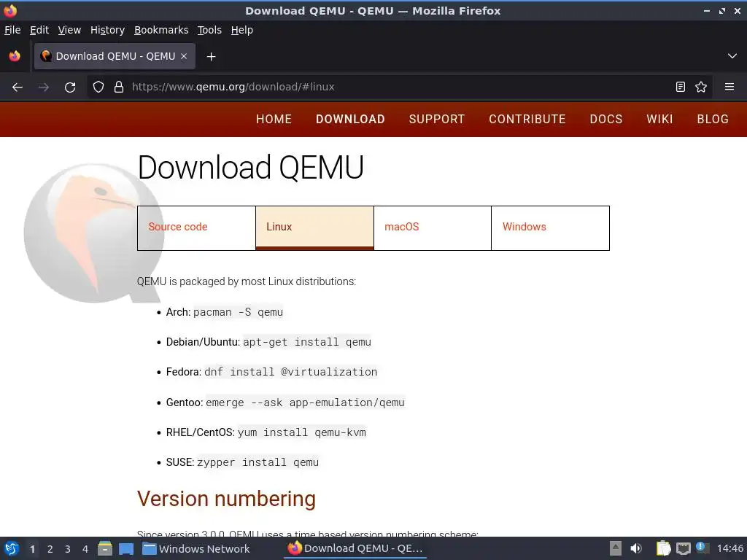Screen dimensions: 747x560
Task: Open the volume speaker tray icon
Action: click(x=636, y=548)
